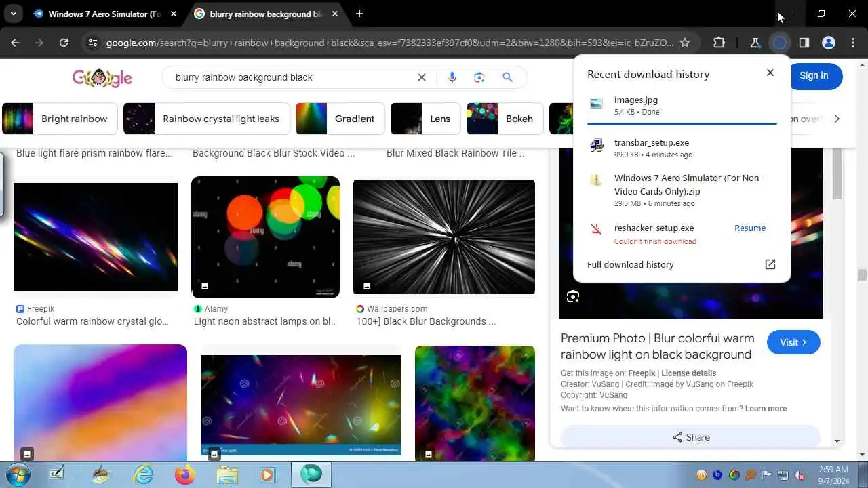Open Windows Media Player on the taskbar
The image size is (868, 488).
(267, 474)
